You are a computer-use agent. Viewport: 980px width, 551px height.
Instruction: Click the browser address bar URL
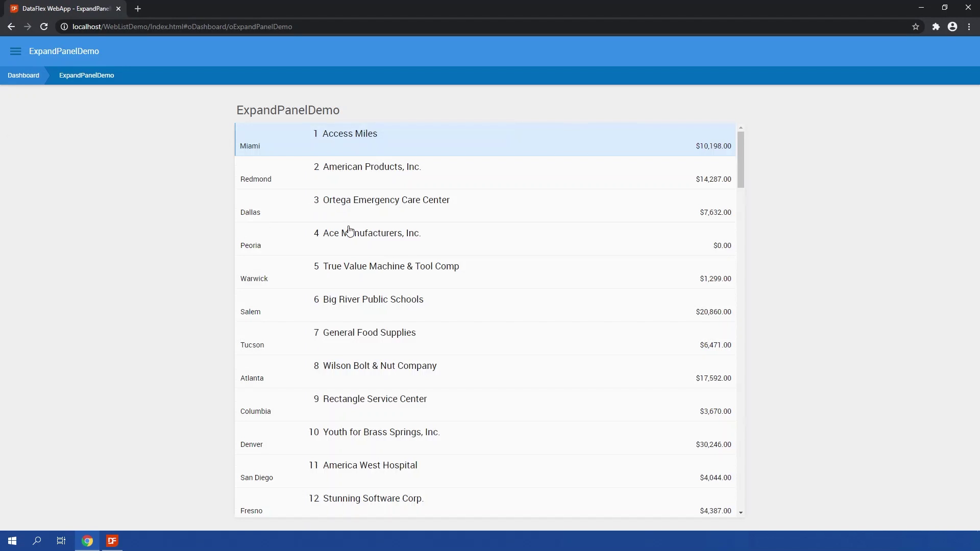click(x=182, y=27)
